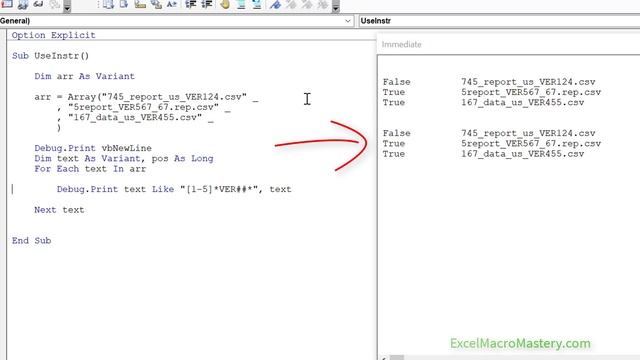Go to Previous Bookmark icon

click(x=307, y=4)
